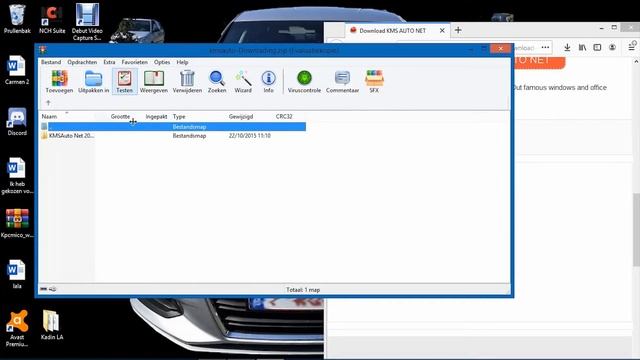Close the Download KMS AUTO NET tab
Viewport: 640px width, 360px height.
point(442,31)
